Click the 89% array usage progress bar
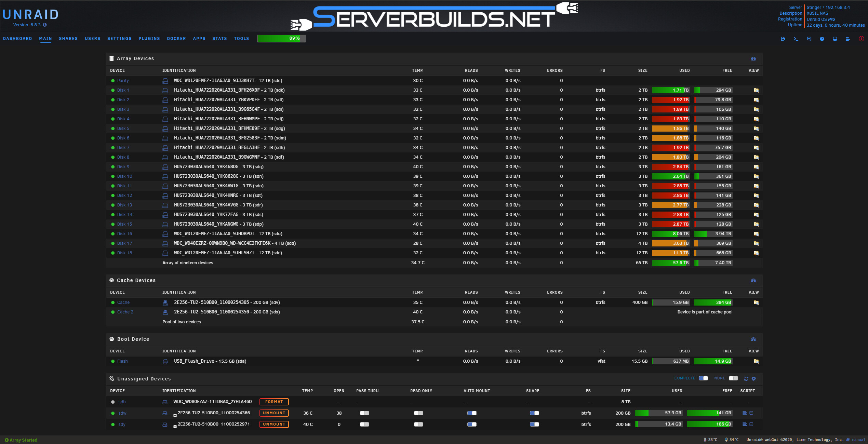 [x=281, y=39]
